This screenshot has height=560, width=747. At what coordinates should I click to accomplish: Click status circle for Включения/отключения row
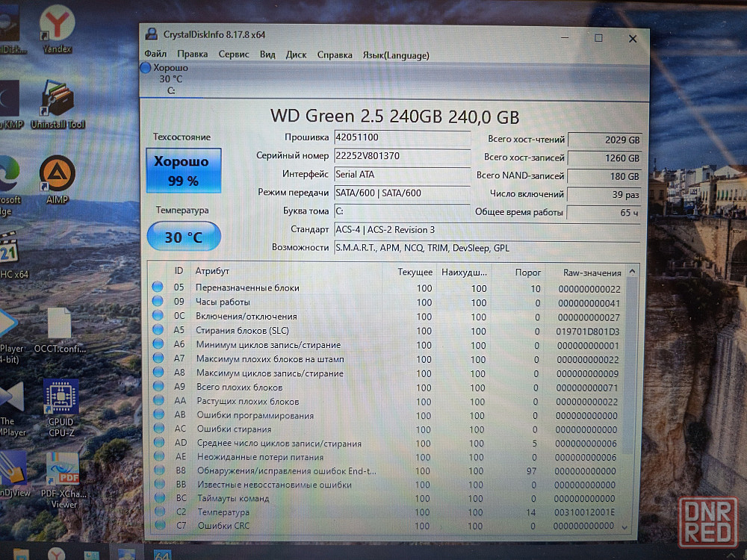coord(158,315)
